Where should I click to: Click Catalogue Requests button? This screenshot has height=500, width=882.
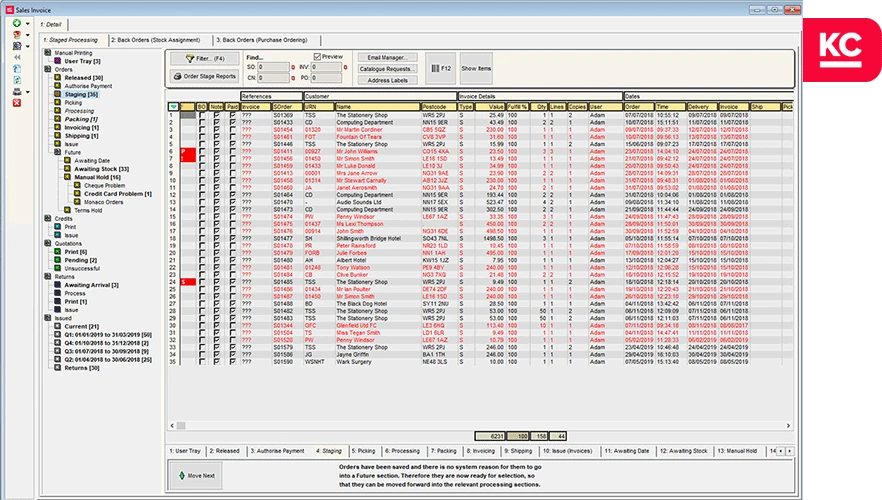pos(387,69)
